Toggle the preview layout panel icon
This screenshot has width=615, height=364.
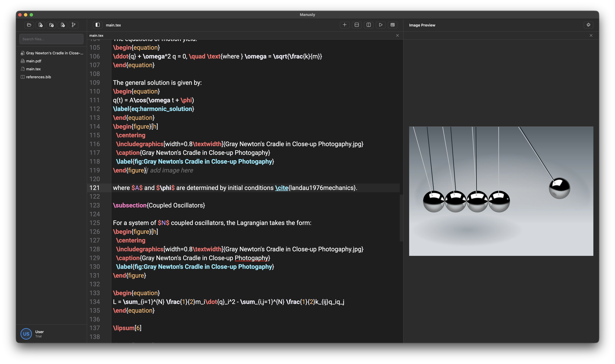point(392,25)
